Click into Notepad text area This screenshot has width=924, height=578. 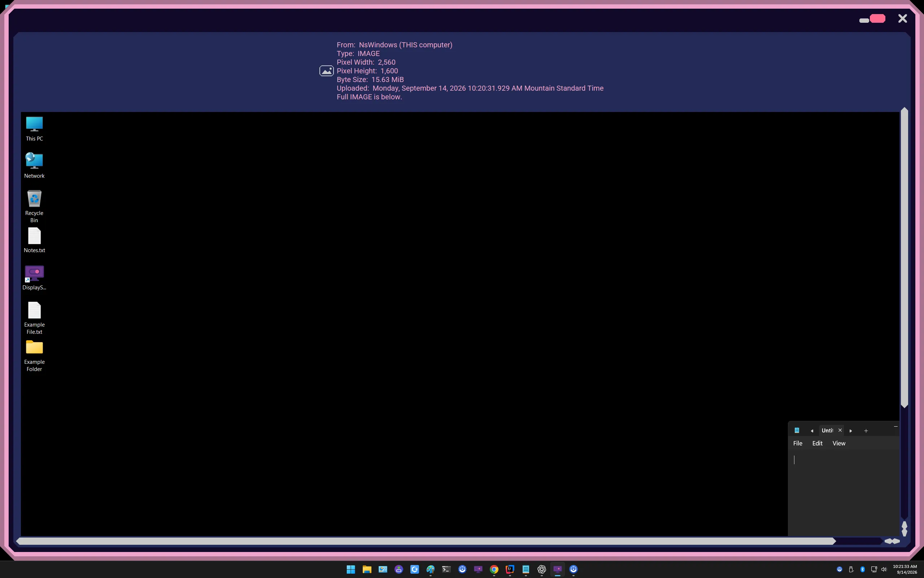[x=843, y=493]
